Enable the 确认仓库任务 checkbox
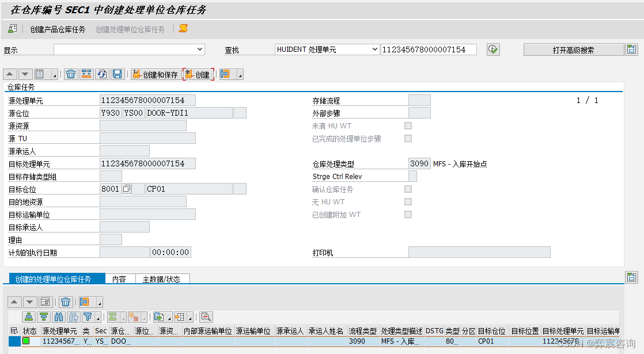The image size is (644, 354). (408, 189)
